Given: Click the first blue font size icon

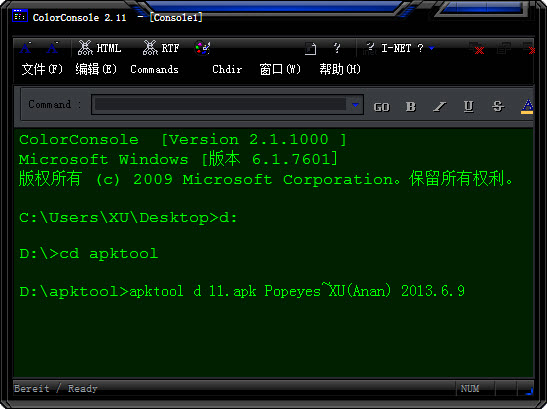Looking at the screenshot, I should (x=25, y=48).
